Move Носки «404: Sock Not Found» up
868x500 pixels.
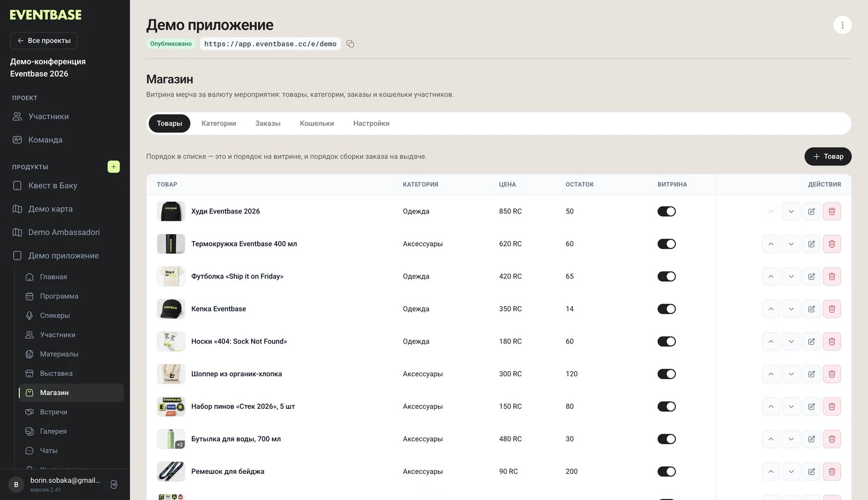click(x=771, y=341)
